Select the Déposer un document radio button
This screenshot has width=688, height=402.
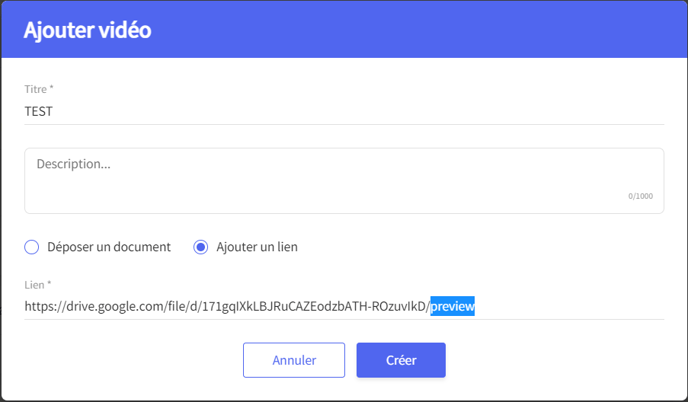tap(32, 247)
